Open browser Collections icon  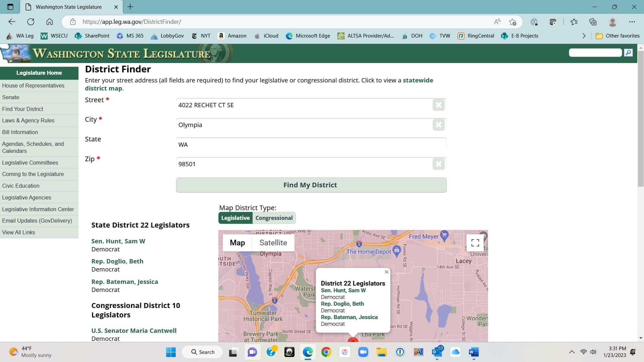click(x=593, y=22)
